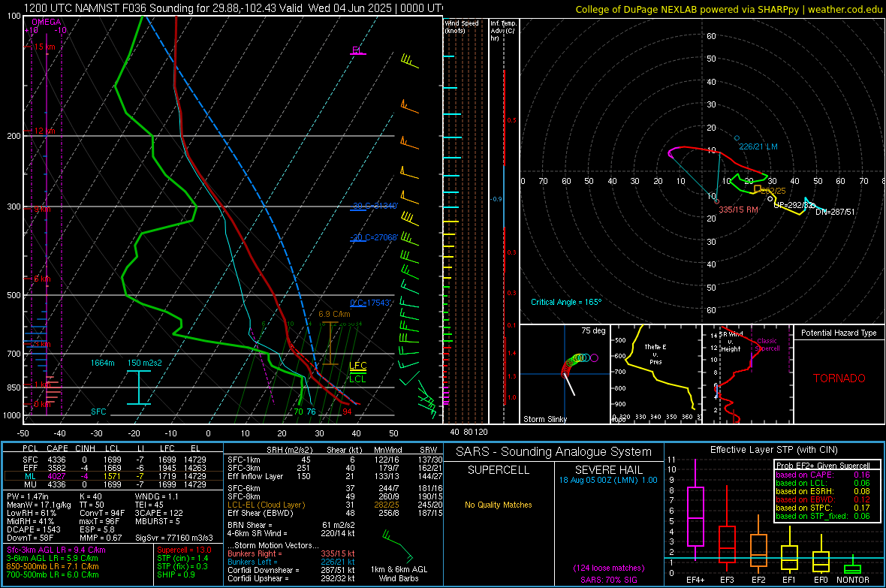Select the highlighted ML parcel row

coord(113,476)
